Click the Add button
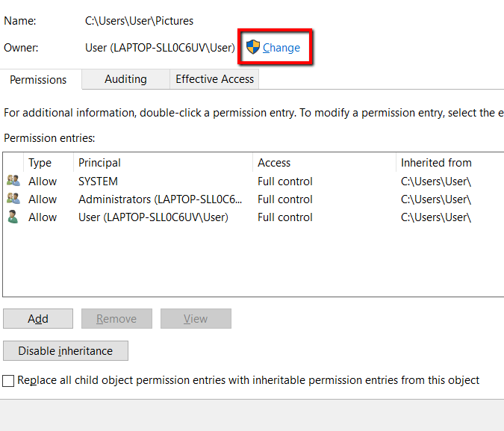The height and width of the screenshot is (431, 504). (38, 319)
